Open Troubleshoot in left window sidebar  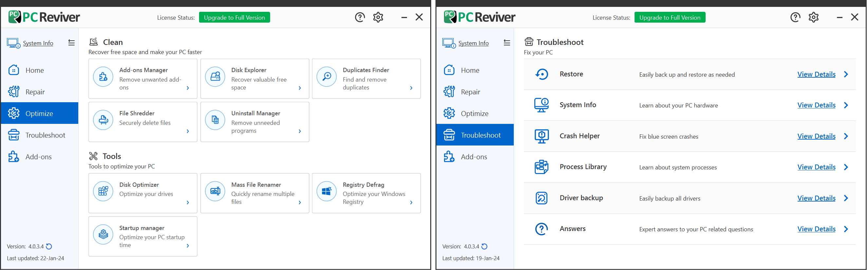click(x=40, y=135)
